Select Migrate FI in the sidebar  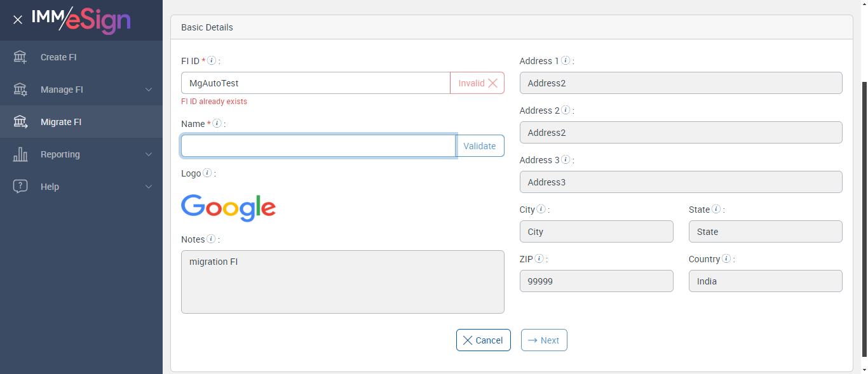click(x=61, y=122)
